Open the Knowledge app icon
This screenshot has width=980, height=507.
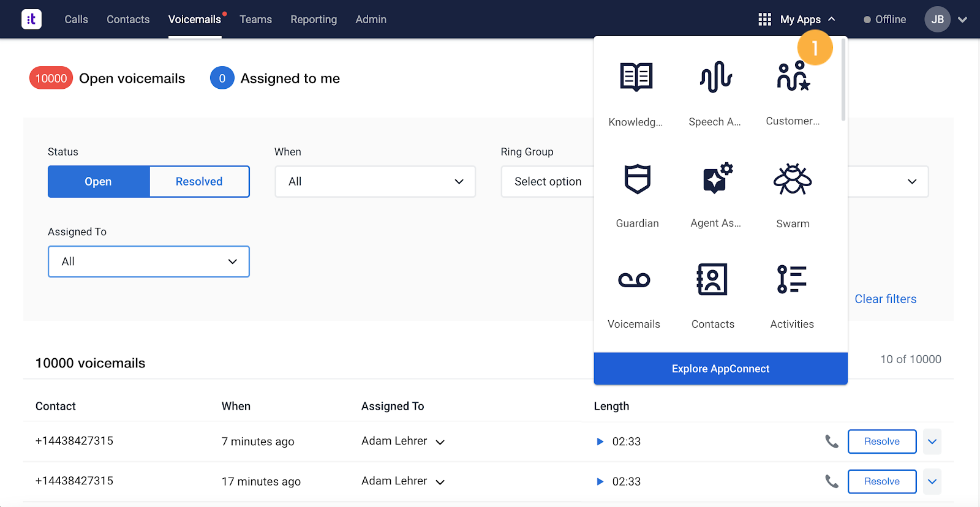tap(636, 77)
